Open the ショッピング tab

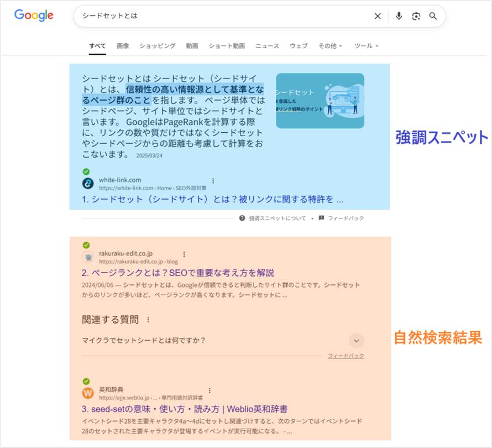[157, 46]
